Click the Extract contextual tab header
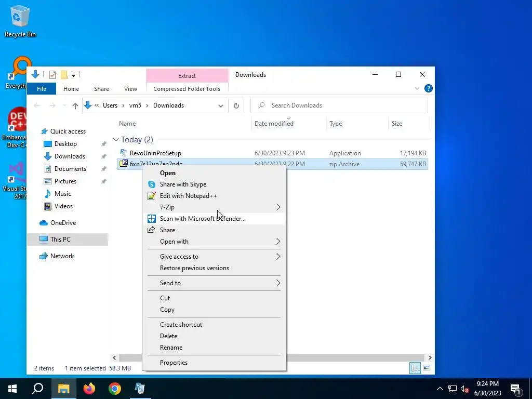 tap(187, 76)
